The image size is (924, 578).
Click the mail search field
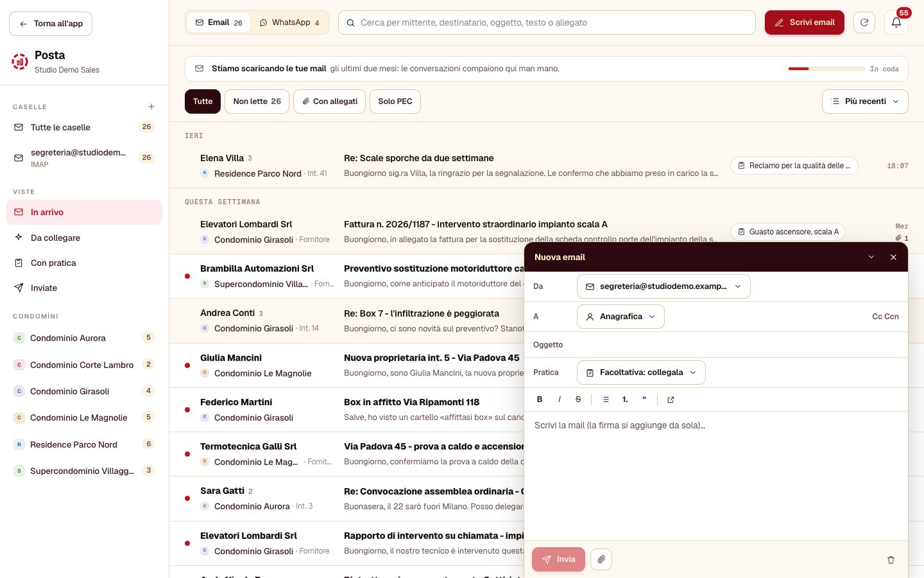coord(547,22)
